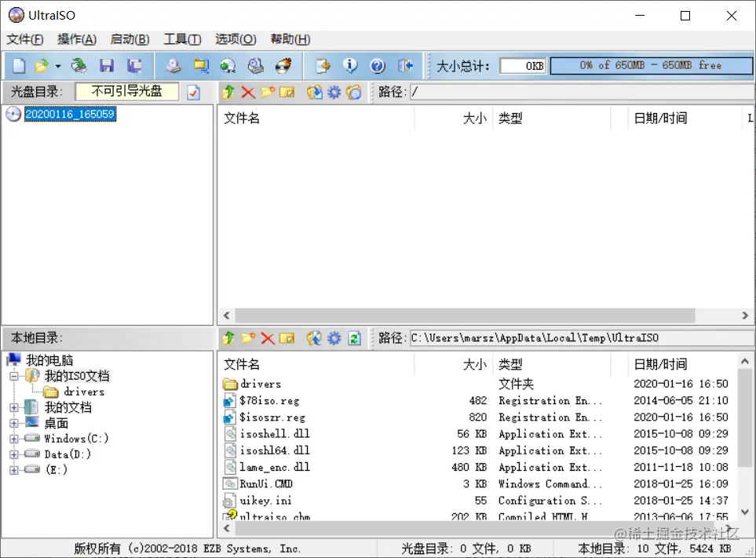Sort local list by 类型 column header
The width and height of the screenshot is (756, 558).
tap(552, 364)
